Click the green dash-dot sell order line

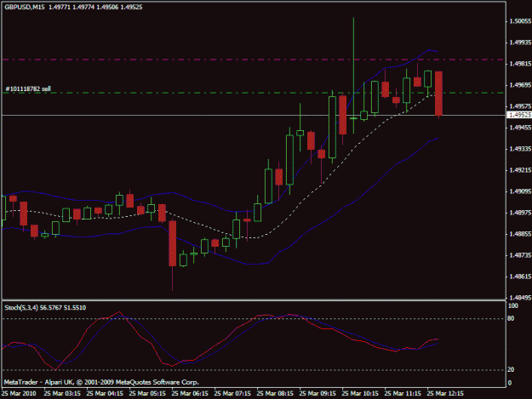pyautogui.click(x=253, y=93)
